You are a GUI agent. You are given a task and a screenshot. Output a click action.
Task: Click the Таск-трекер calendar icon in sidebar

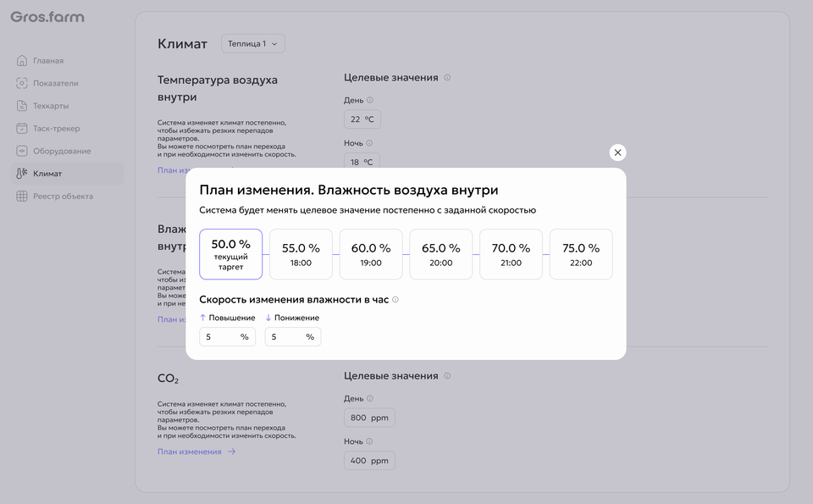pos(22,128)
